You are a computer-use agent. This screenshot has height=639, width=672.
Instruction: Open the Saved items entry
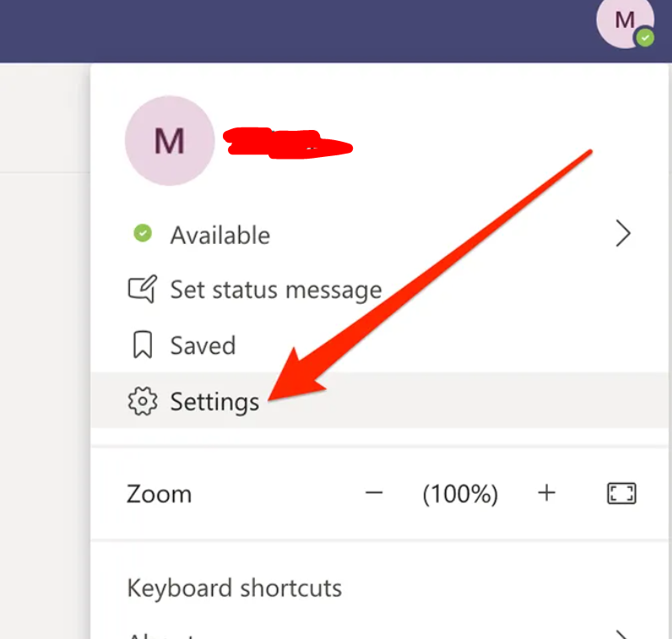[203, 345]
